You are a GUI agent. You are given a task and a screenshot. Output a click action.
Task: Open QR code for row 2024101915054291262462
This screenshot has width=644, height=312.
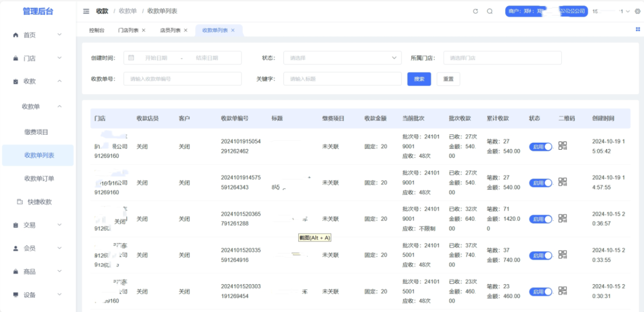(562, 146)
